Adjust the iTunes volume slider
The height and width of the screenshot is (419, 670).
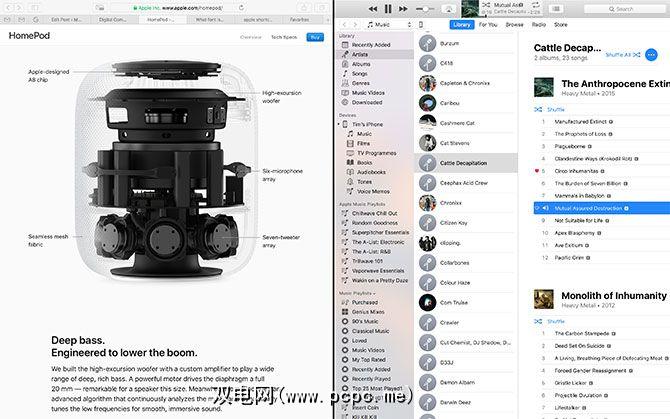[425, 9]
